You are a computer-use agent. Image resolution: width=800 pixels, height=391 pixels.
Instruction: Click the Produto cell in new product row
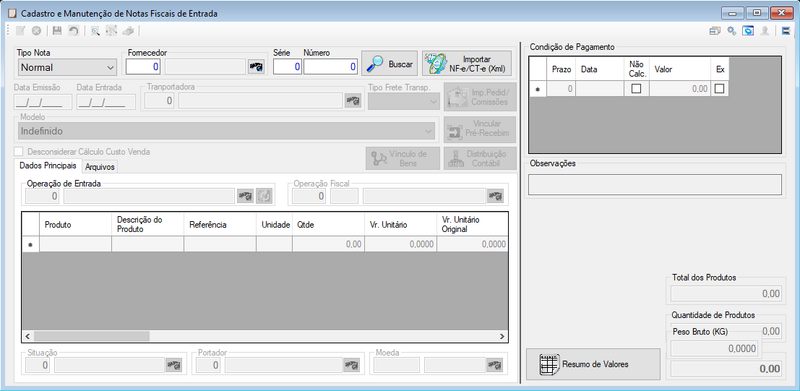[x=76, y=245]
